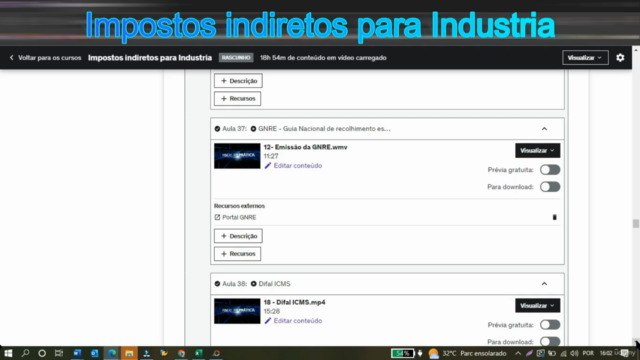Click the Recursos button in Aula 37
The height and width of the screenshot is (360, 640).
tap(238, 254)
